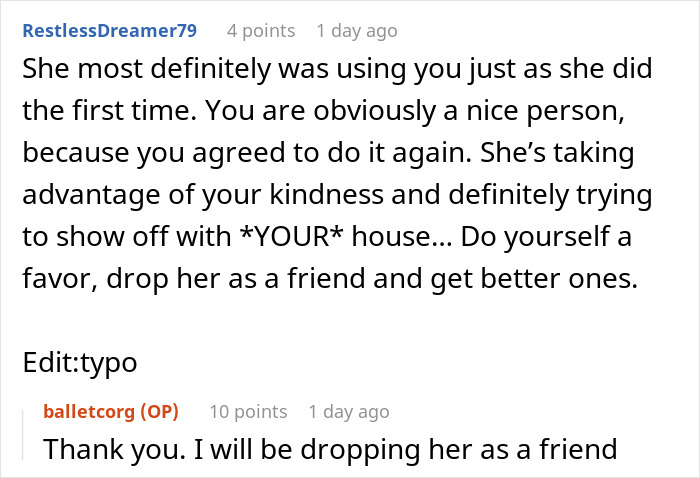Open timestamp on RestlessDreamer79's comment
This screenshot has height=478, width=700.
tap(356, 31)
